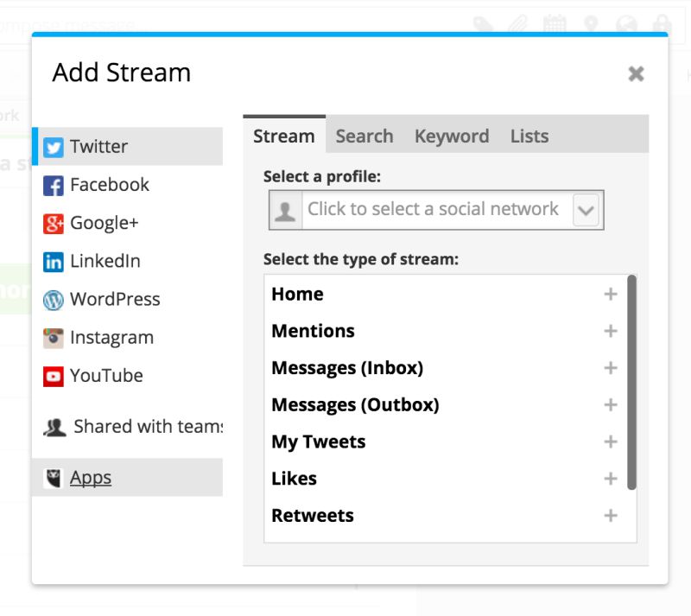This screenshot has height=616, width=691.
Task: Close the Add Stream dialog
Action: click(636, 73)
